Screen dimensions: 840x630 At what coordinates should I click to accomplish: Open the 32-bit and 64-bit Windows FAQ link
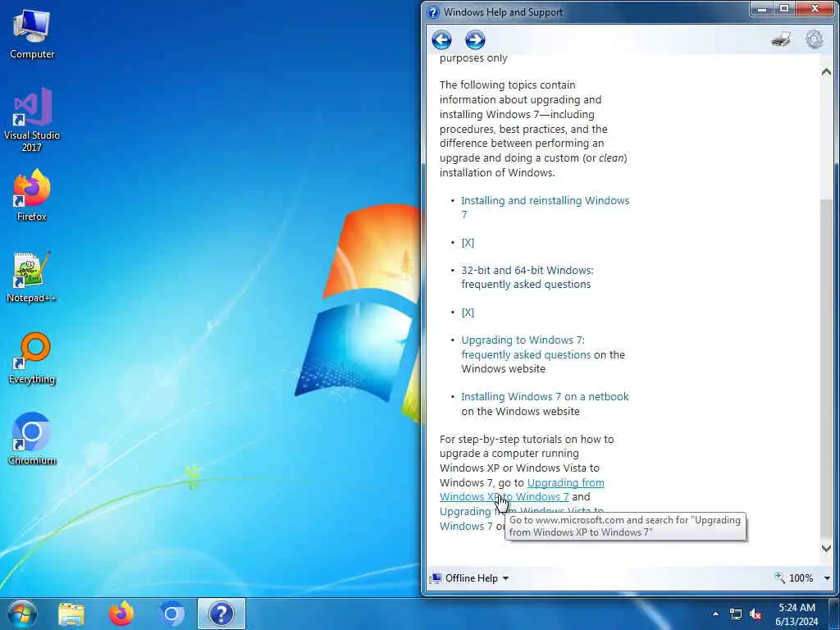[527, 277]
